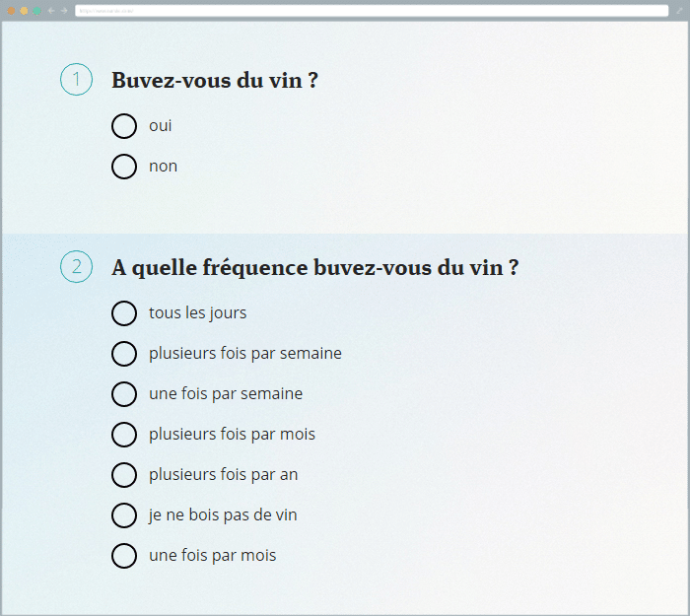Select "une fois par semaine" radio button
Viewport: 690px width, 616px height.
coord(124,394)
